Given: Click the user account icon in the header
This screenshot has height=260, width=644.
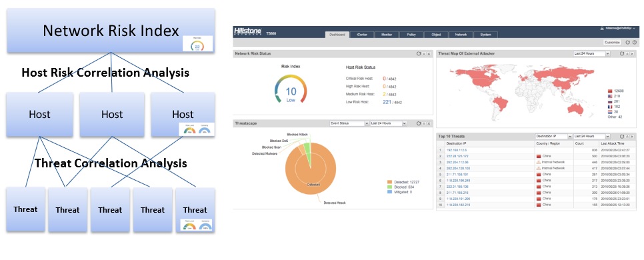Looking at the screenshot, I should tap(602, 29).
